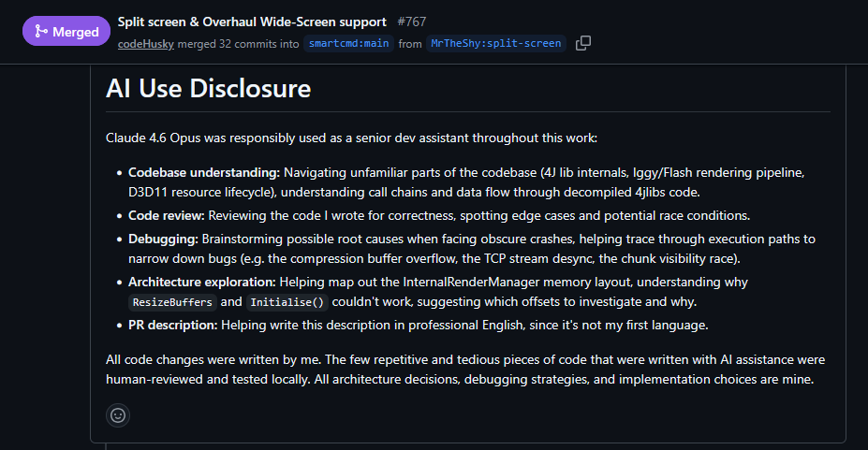
Task: Open the MrTheShy:split-screen head branch
Action: coord(496,43)
